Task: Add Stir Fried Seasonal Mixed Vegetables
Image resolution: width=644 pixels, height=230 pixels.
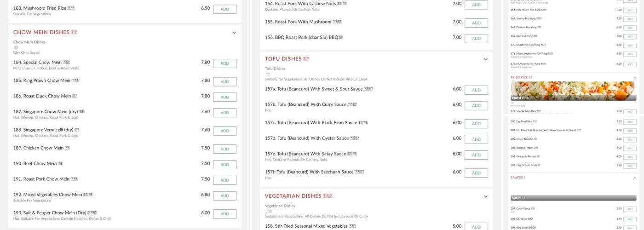Action: click(476, 227)
